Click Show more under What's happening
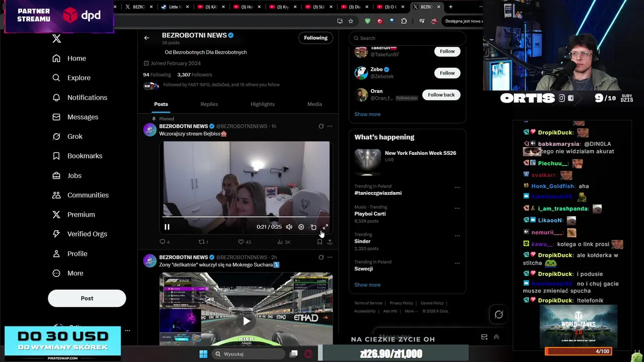644x362 pixels. click(367, 285)
